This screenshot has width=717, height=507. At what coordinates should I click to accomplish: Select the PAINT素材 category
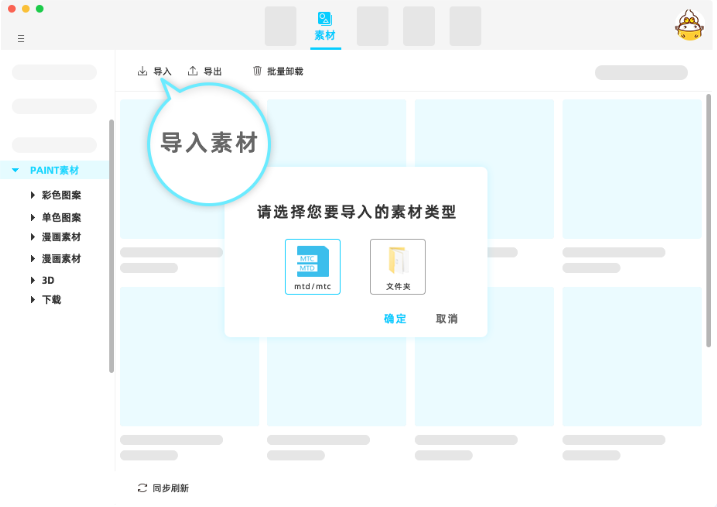(x=54, y=170)
